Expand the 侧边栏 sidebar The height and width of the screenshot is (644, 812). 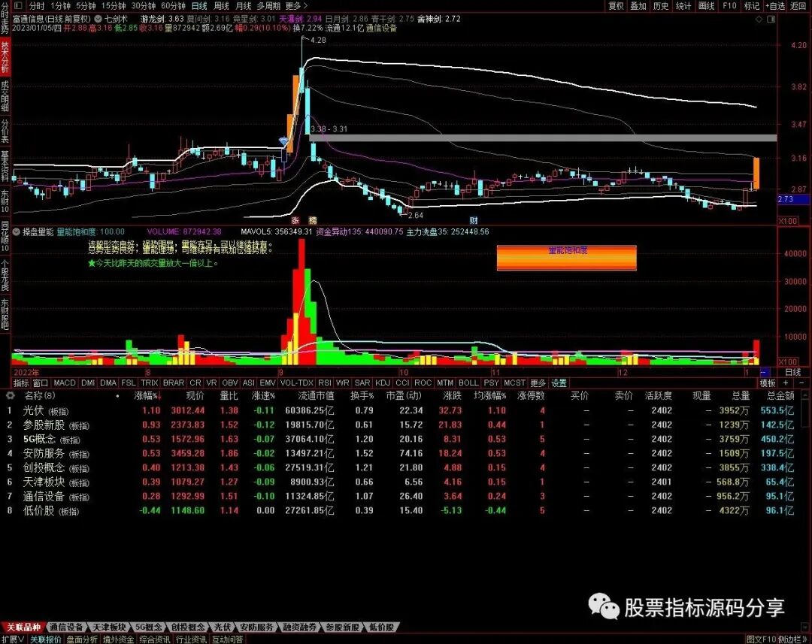(793, 639)
